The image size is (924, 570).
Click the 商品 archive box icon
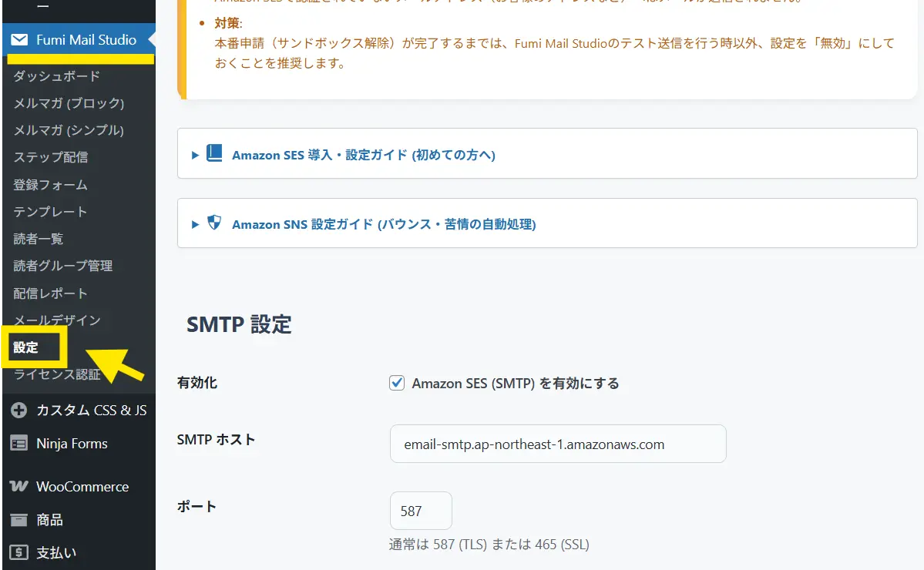click(19, 520)
